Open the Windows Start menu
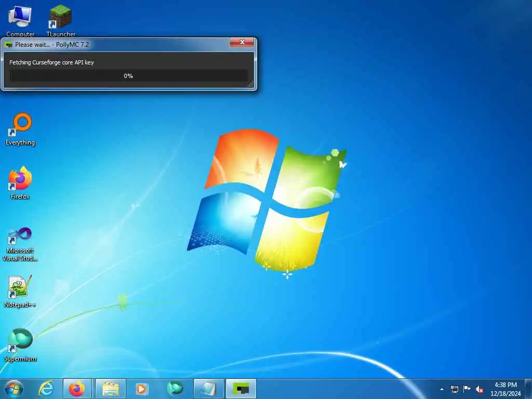Image resolution: width=532 pixels, height=399 pixels. tap(14, 389)
